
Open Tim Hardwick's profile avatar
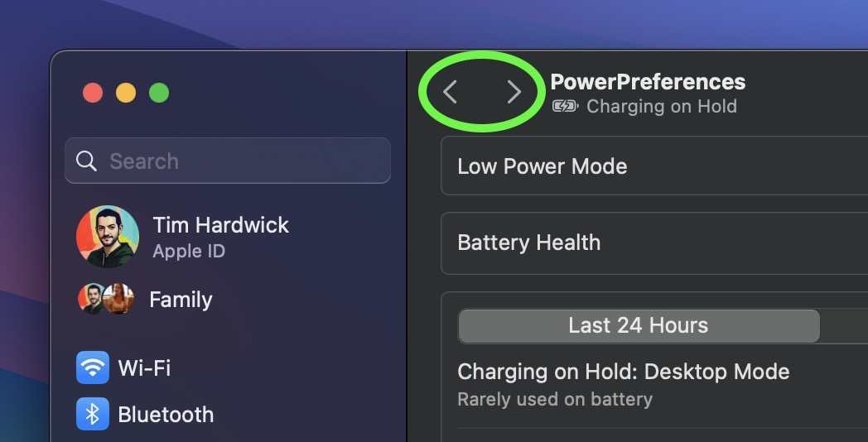click(108, 237)
